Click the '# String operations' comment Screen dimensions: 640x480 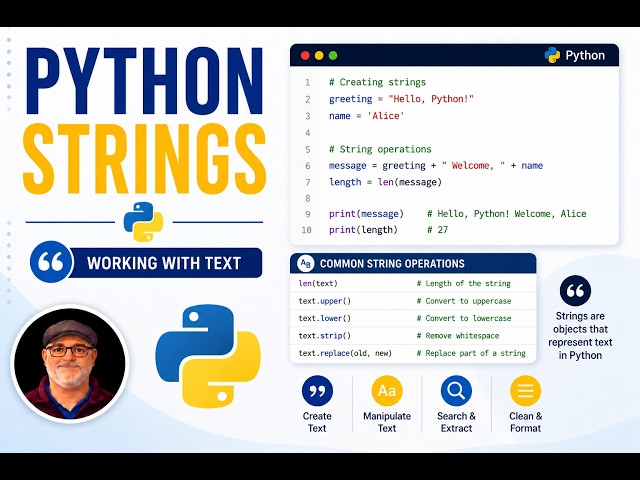380,149
